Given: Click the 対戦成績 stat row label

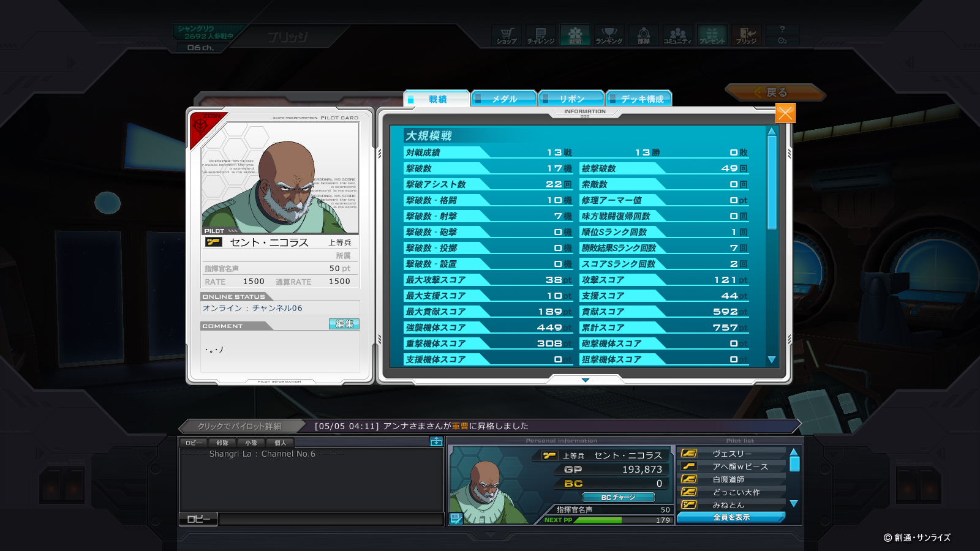Looking at the screenshot, I should pyautogui.click(x=423, y=152).
